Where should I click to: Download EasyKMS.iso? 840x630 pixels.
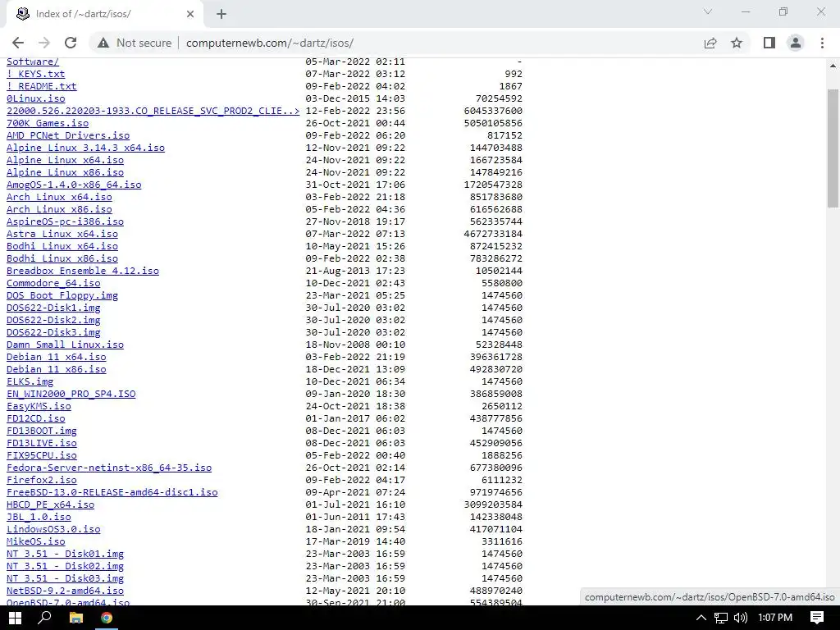pos(39,407)
